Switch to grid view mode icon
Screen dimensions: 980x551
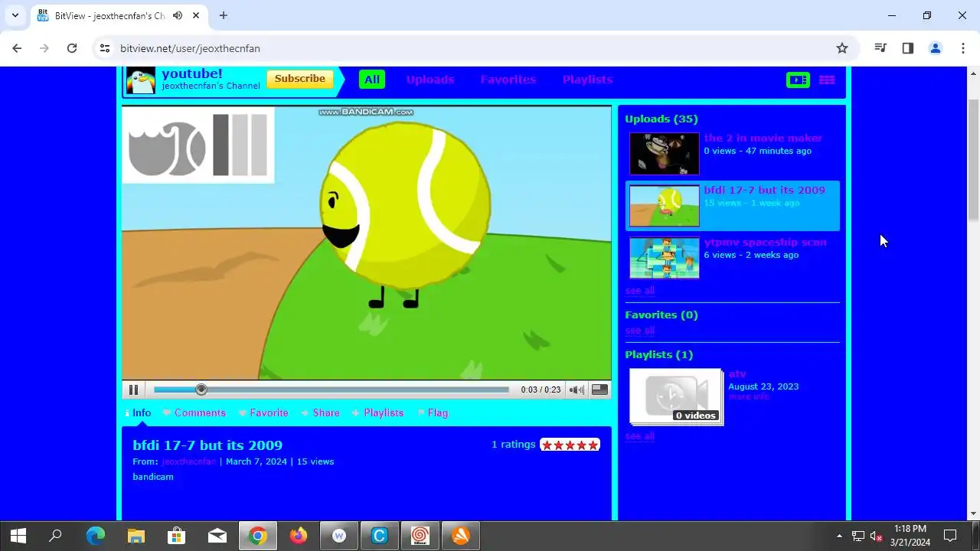(x=827, y=80)
